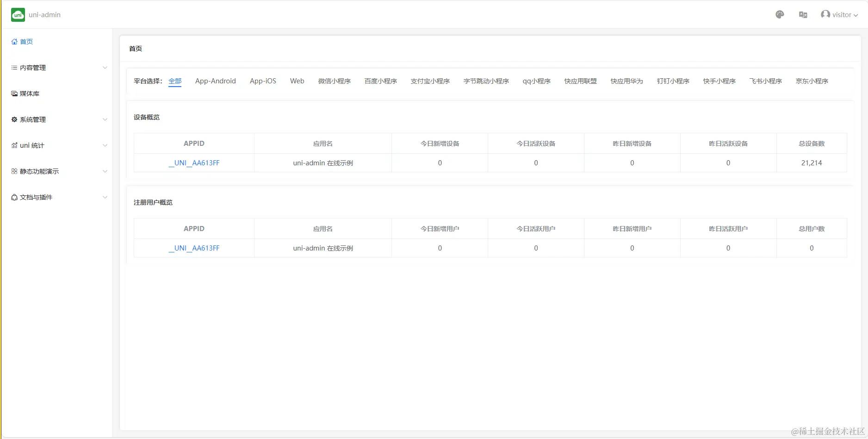Click the 昨日活跃设备 column header
Viewport: 868px width, 439px height.
point(728,144)
